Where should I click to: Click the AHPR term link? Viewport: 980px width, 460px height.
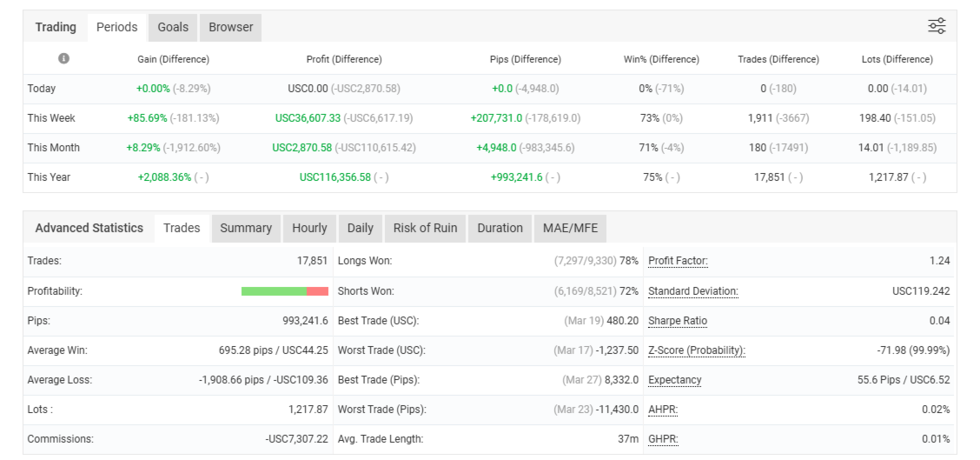(663, 410)
